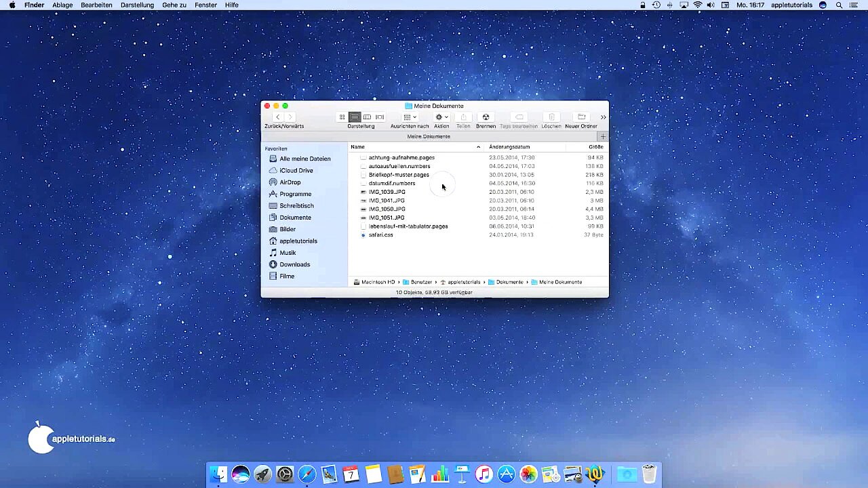Open the Aktion gear menu
This screenshot has width=868, height=488.
pos(441,117)
